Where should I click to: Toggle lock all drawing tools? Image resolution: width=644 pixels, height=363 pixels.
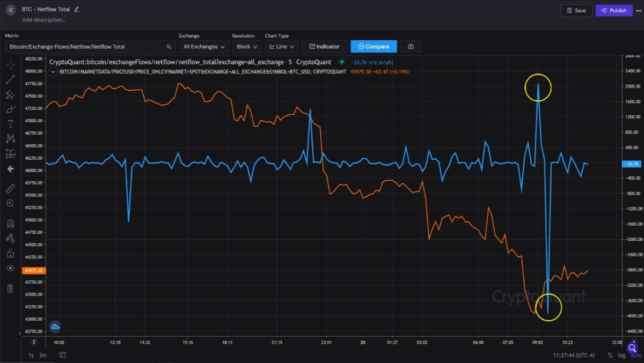click(x=10, y=253)
